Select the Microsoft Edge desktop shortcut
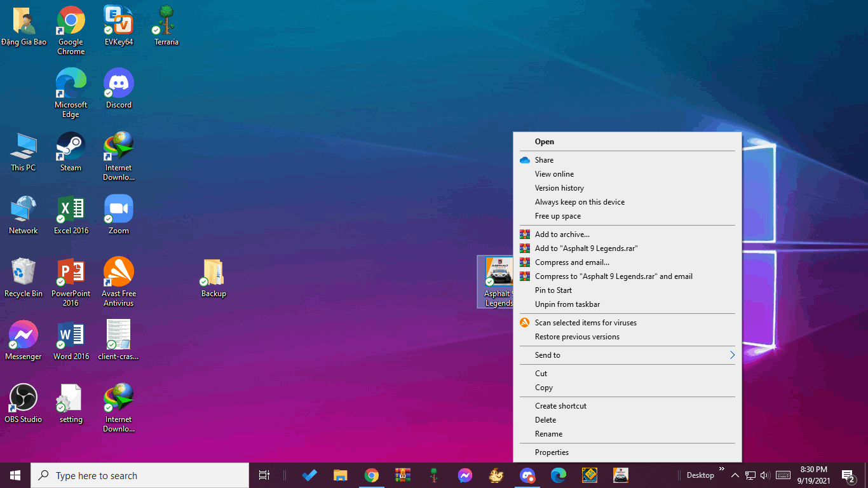Screen dimensions: 868x488 click(71, 93)
